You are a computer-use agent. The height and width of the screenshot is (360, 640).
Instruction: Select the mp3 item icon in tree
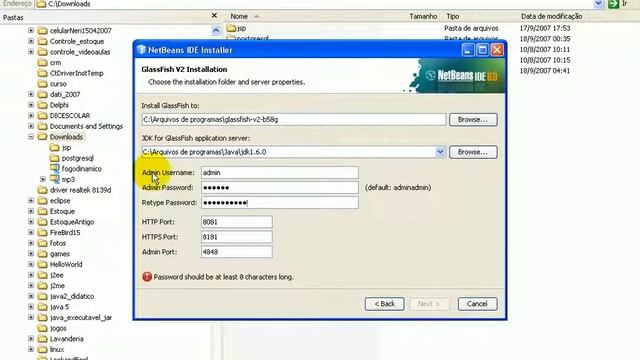pos(54,179)
